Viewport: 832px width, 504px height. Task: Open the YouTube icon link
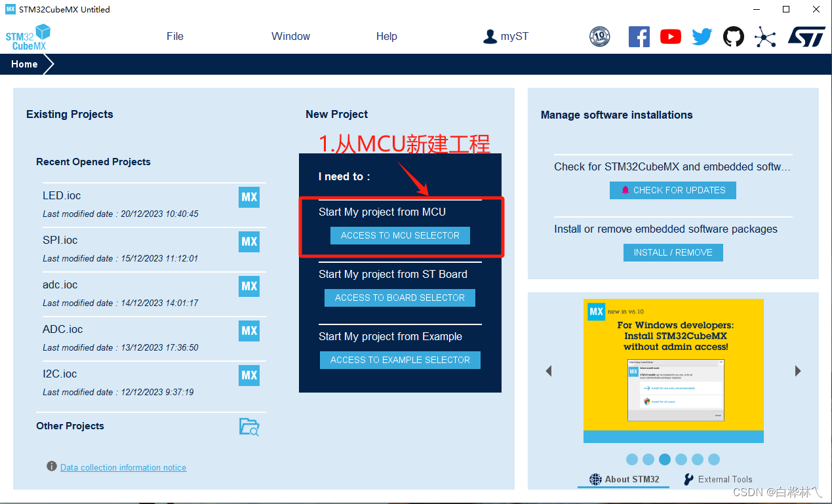[x=670, y=37]
